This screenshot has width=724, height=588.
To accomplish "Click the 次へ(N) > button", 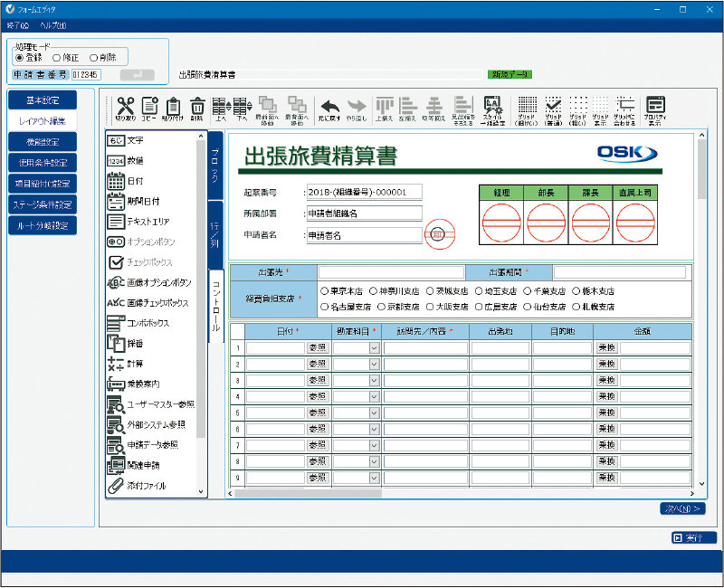I will (682, 508).
